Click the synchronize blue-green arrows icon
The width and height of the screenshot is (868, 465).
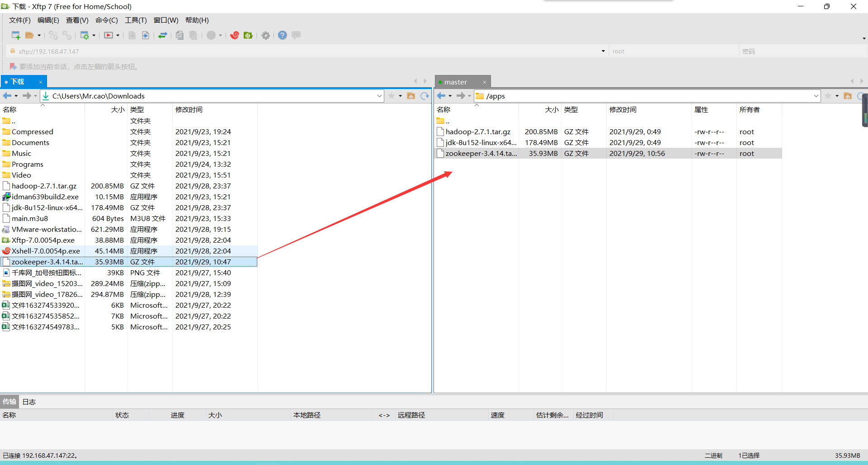(163, 35)
